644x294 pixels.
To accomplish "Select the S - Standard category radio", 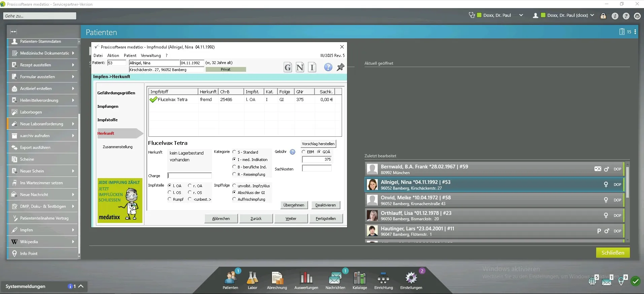I will pyautogui.click(x=234, y=152).
